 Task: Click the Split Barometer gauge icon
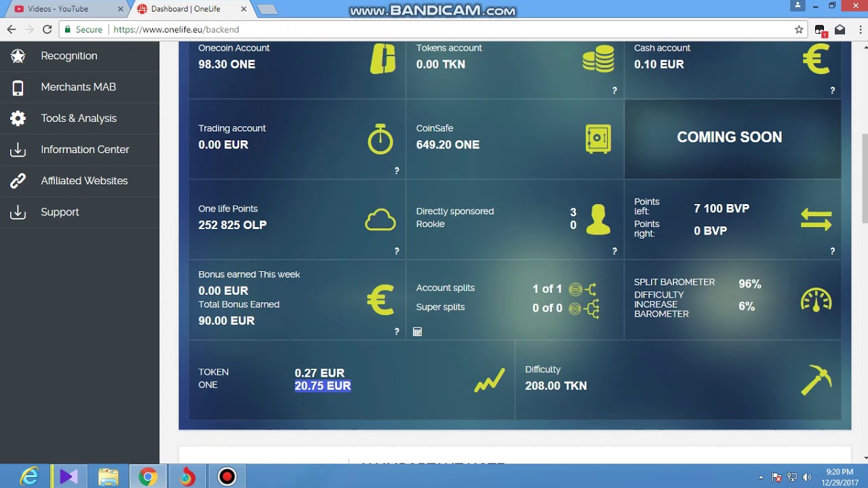click(816, 300)
